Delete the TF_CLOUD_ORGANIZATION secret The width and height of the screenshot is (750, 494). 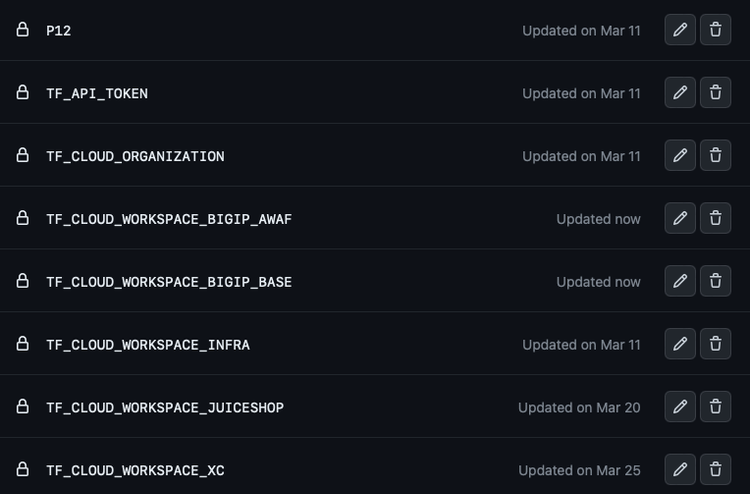(715, 156)
